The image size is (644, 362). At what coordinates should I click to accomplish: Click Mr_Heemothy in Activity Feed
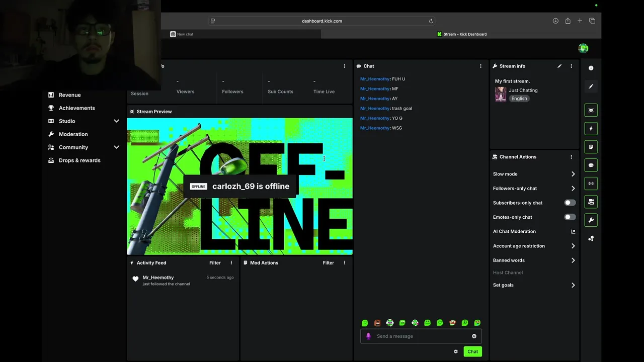[158, 278]
